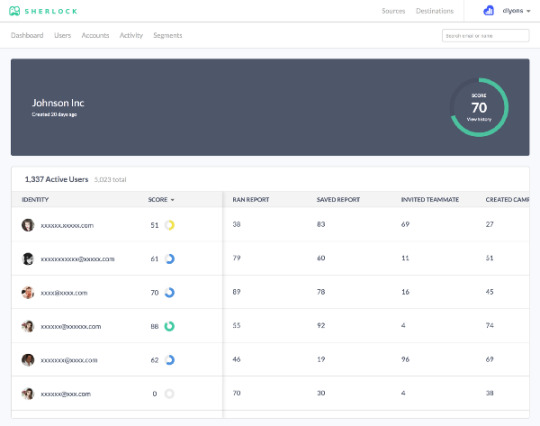This screenshot has width=540, height=426.
Task: Click avatar of xxxxxx.xxxxx.com user
Action: pos(28,225)
